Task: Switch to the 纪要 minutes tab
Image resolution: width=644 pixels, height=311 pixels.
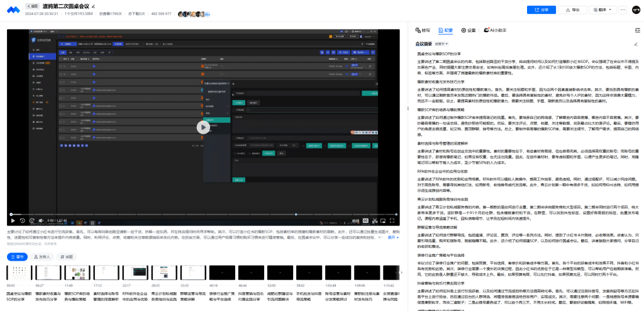Action: 446,30
